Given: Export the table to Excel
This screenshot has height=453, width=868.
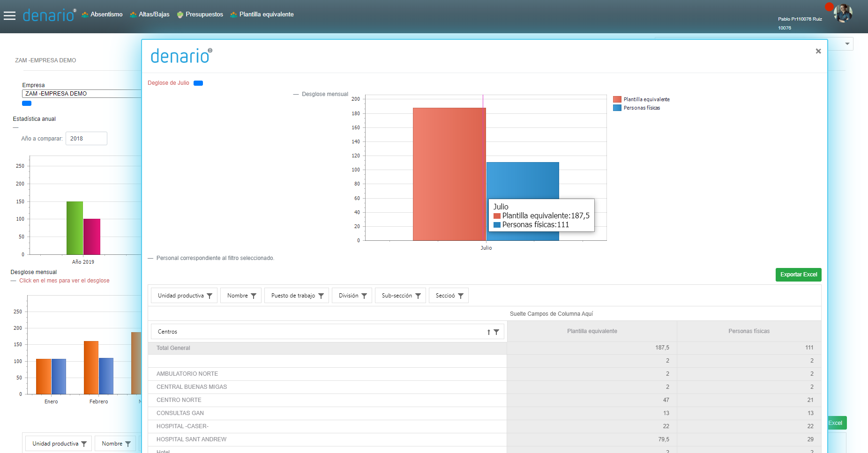Looking at the screenshot, I should (x=798, y=275).
